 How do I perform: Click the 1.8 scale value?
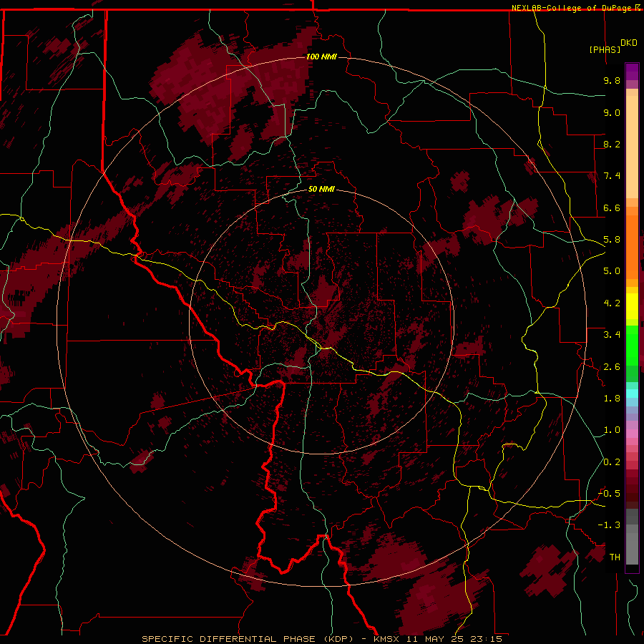[x=612, y=399]
